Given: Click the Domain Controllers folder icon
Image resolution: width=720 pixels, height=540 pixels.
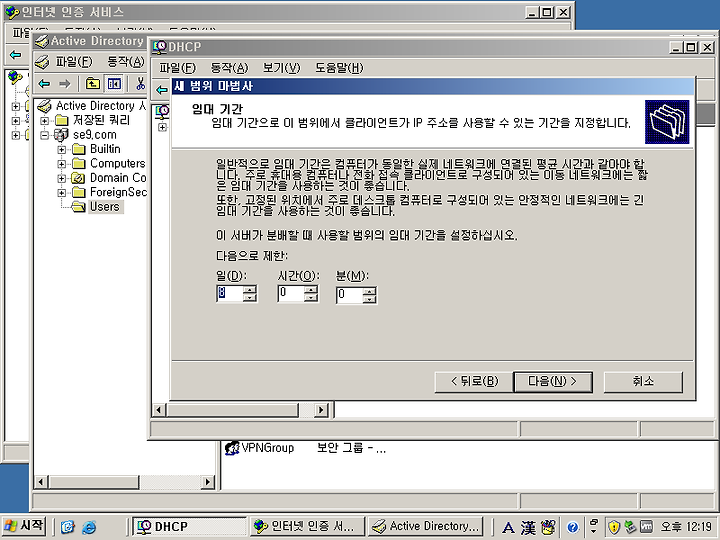Looking at the screenshot, I should coord(79,178).
